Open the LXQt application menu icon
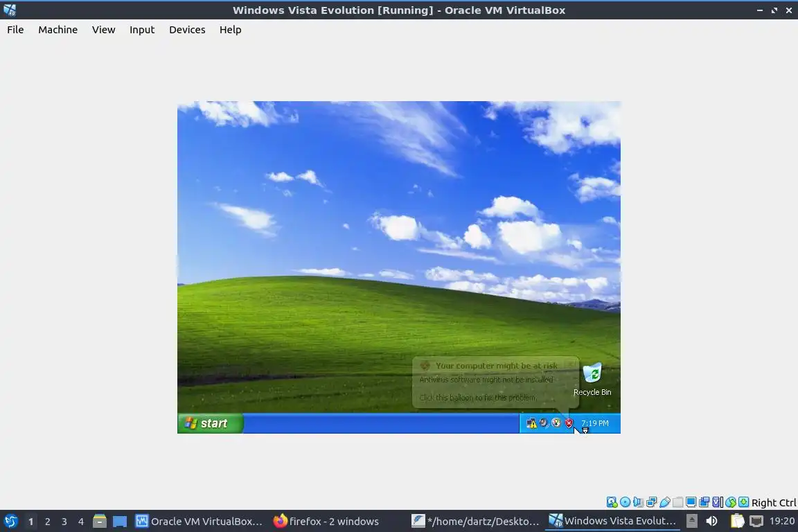 tap(10, 521)
